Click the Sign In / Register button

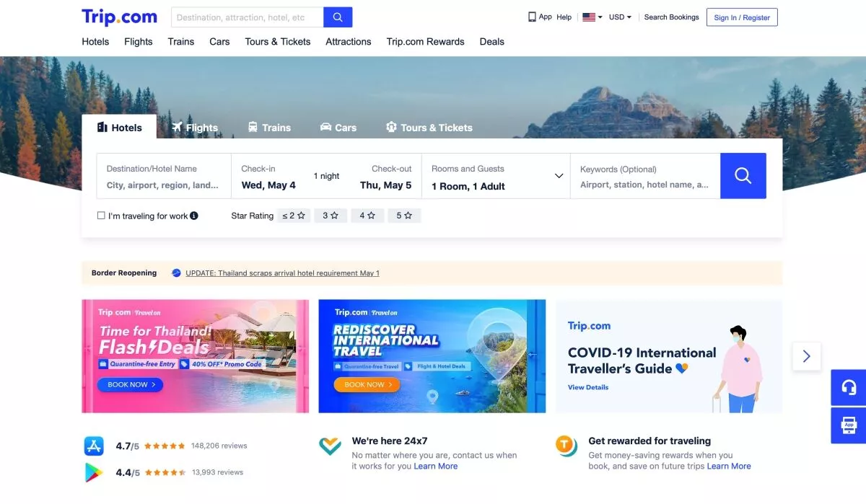point(742,17)
